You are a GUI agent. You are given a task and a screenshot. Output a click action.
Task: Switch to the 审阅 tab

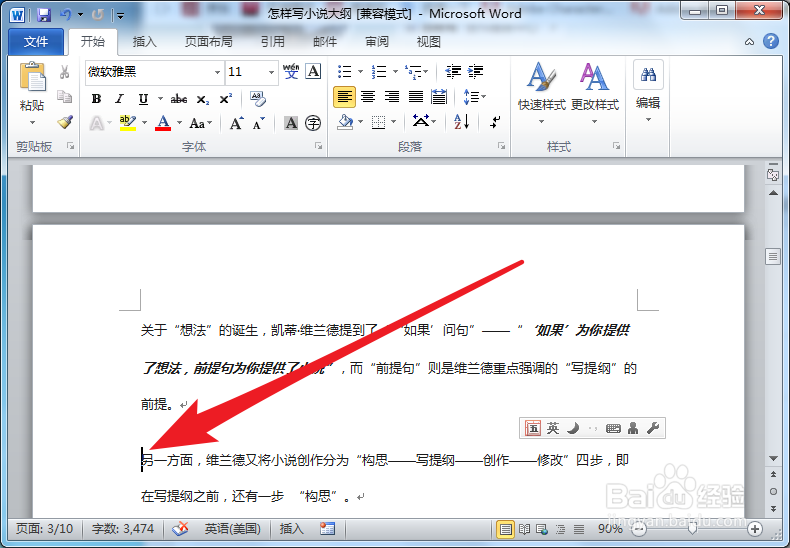377,42
